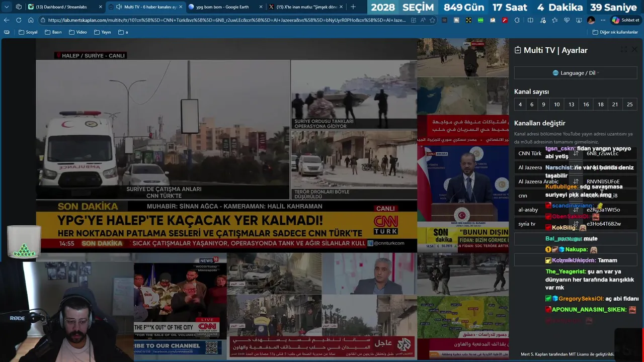Open a new tab with plus button
The width and height of the screenshot is (644, 362).
point(353,7)
